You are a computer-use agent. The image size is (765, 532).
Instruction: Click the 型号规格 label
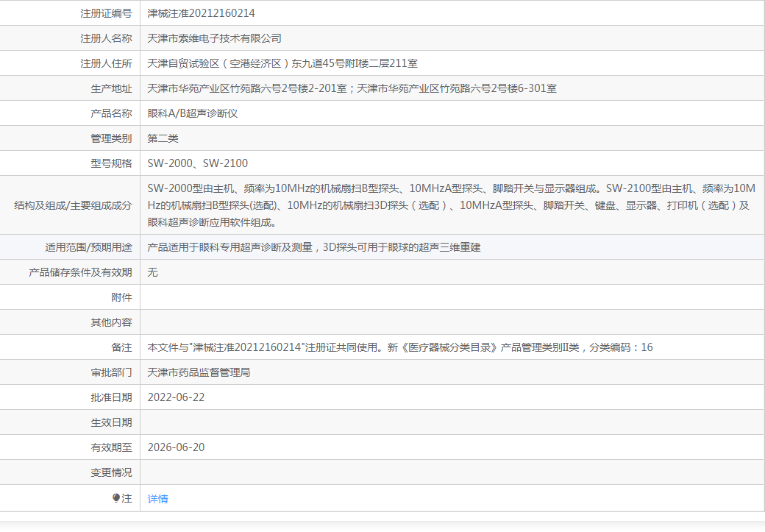click(x=111, y=163)
